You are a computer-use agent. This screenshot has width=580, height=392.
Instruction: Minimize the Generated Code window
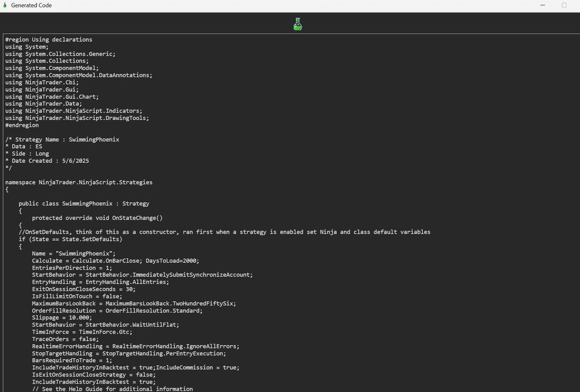[x=543, y=5]
